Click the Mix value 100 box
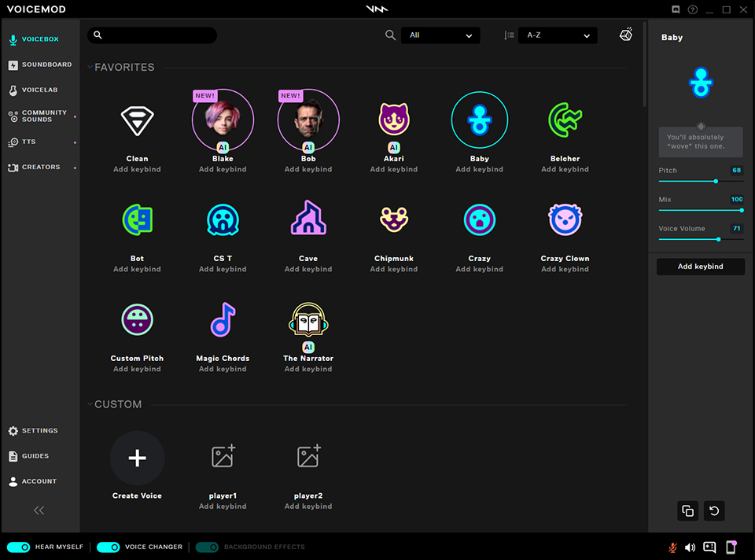 pos(737,199)
